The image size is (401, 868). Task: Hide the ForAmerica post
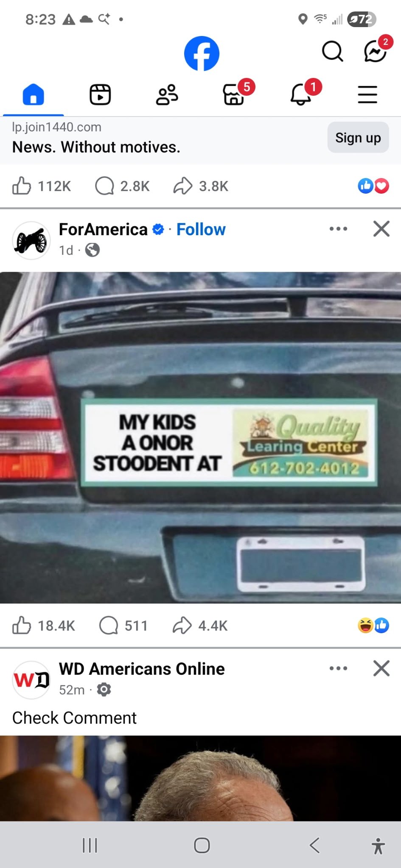(381, 229)
